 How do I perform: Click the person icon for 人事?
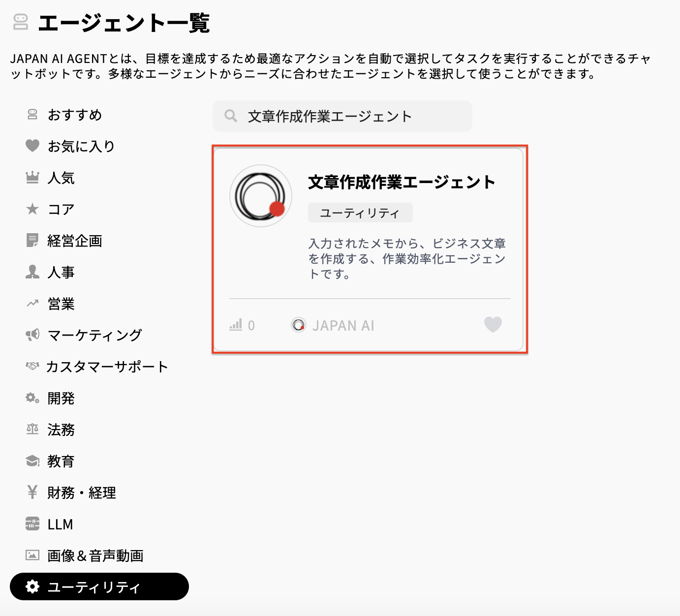32,272
